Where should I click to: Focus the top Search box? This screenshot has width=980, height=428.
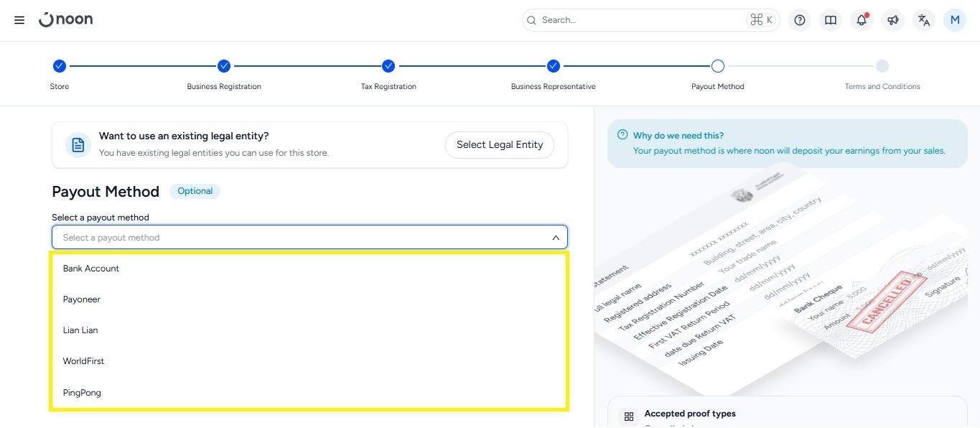tap(651, 20)
